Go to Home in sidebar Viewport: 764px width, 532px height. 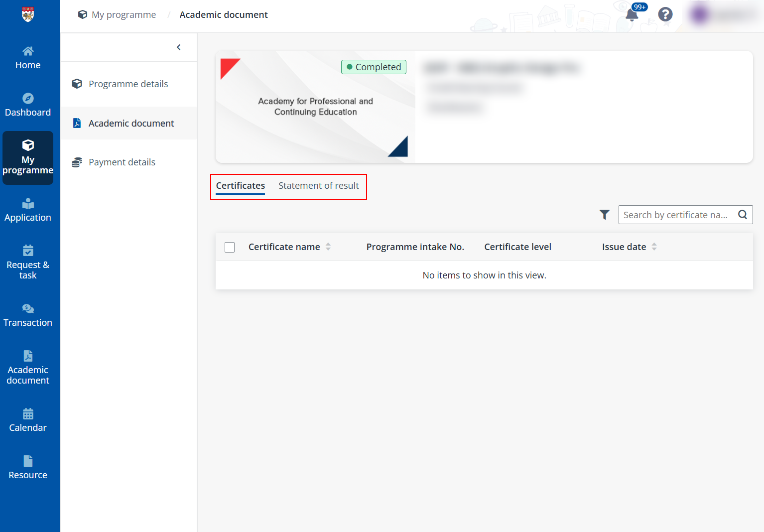point(28,58)
